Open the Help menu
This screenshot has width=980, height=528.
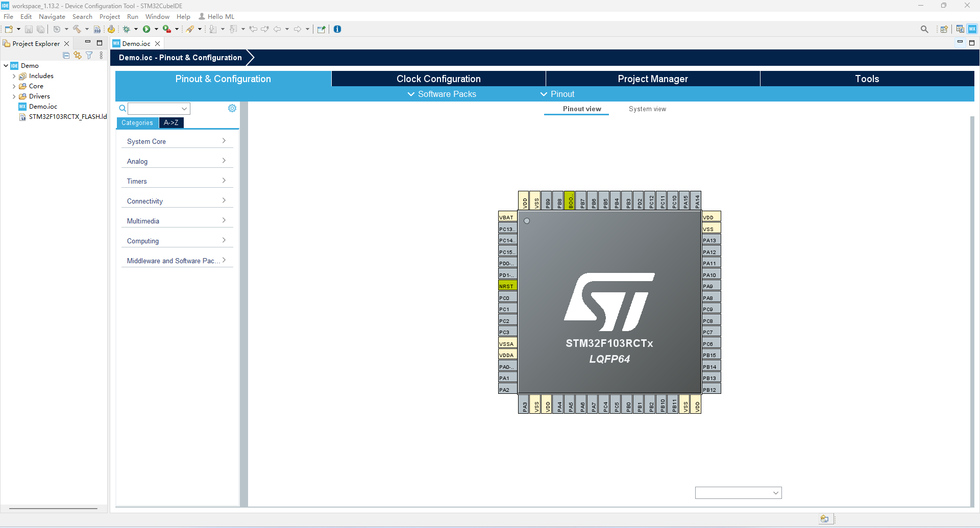tap(183, 17)
